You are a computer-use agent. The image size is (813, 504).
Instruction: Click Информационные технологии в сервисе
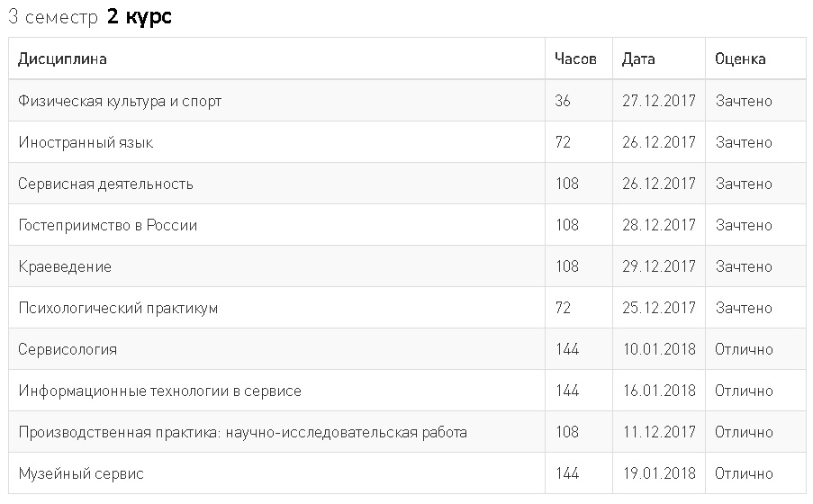tap(159, 391)
